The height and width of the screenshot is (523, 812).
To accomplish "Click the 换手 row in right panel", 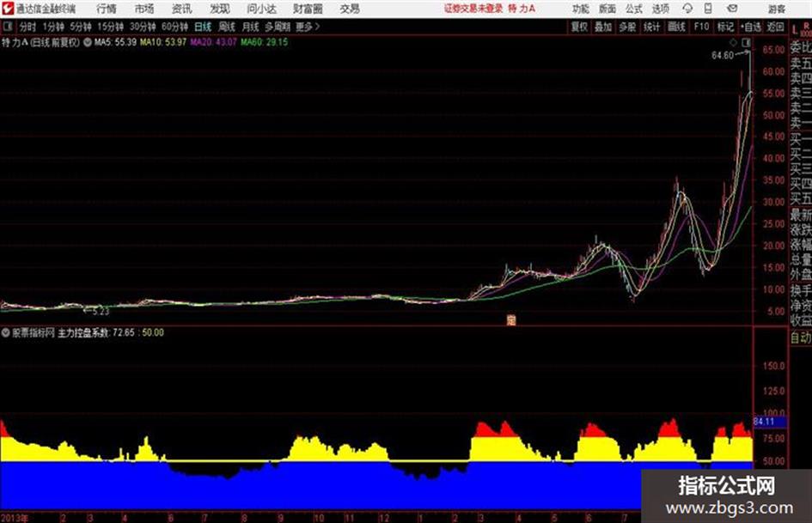I will click(801, 290).
